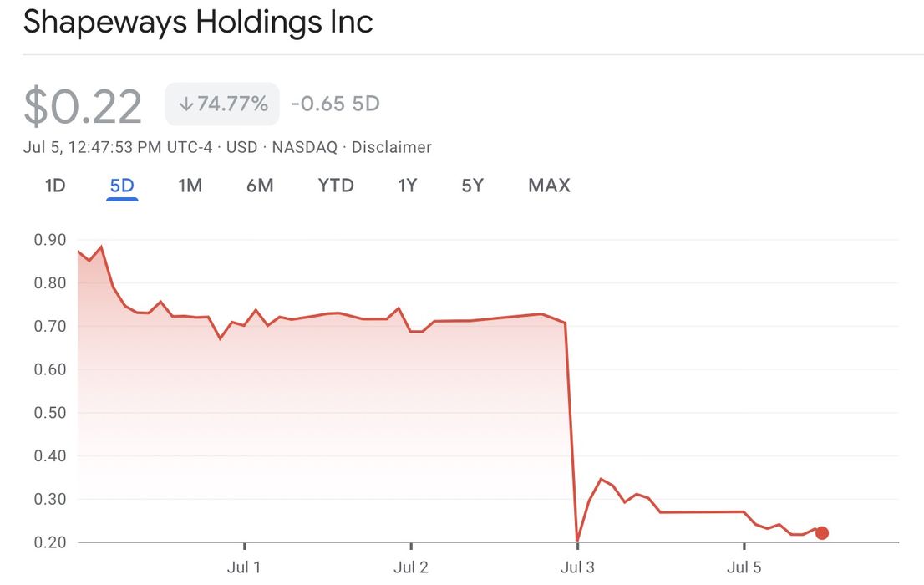Click the down arrow in the percent badge
The width and height of the screenshot is (924, 585).
pos(185,104)
